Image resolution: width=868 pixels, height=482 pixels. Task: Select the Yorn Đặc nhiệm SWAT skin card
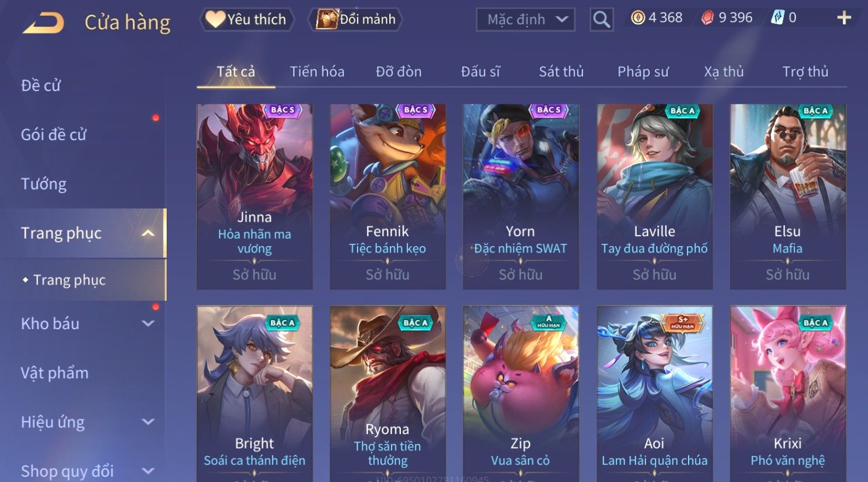(x=521, y=197)
